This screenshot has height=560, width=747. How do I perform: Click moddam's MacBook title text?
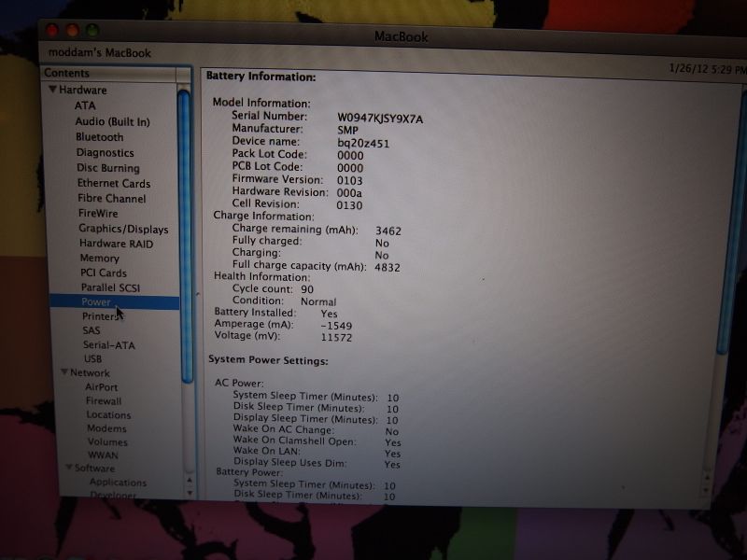[100, 53]
